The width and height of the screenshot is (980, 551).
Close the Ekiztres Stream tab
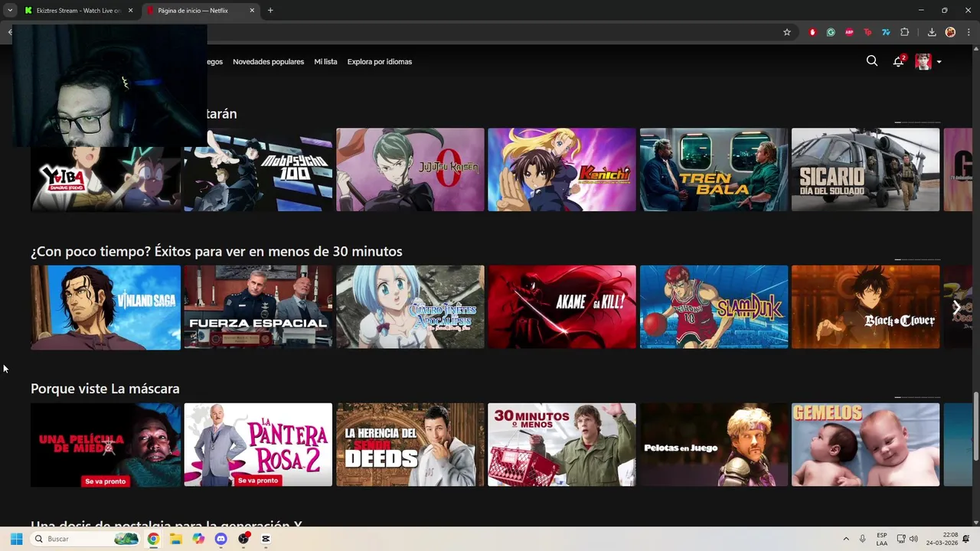click(x=130, y=11)
